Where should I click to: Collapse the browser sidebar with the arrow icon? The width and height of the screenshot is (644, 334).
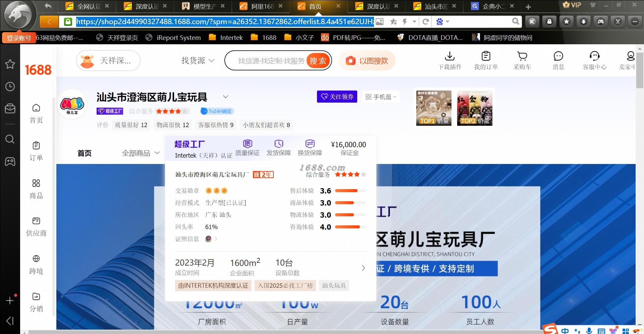pyautogui.click(x=10, y=321)
